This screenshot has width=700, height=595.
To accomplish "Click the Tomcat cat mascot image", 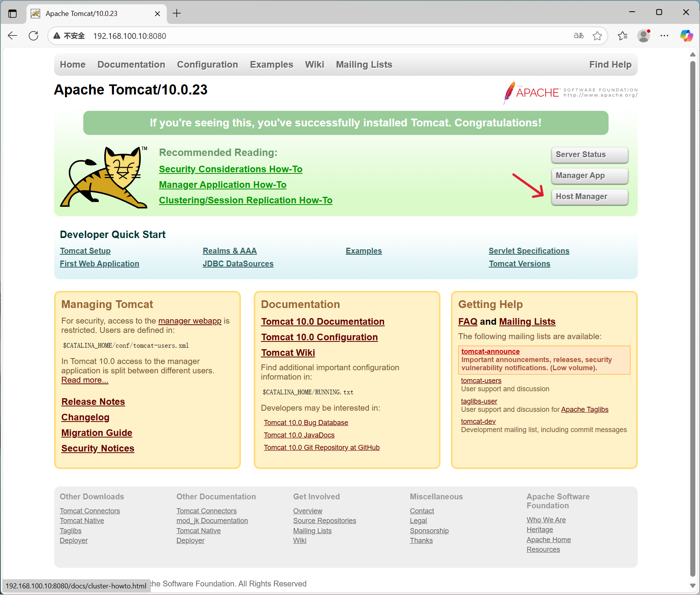I will tap(104, 177).
